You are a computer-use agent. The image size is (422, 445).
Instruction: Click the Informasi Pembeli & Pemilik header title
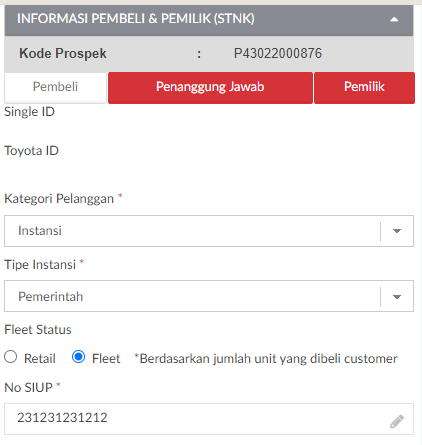(136, 19)
